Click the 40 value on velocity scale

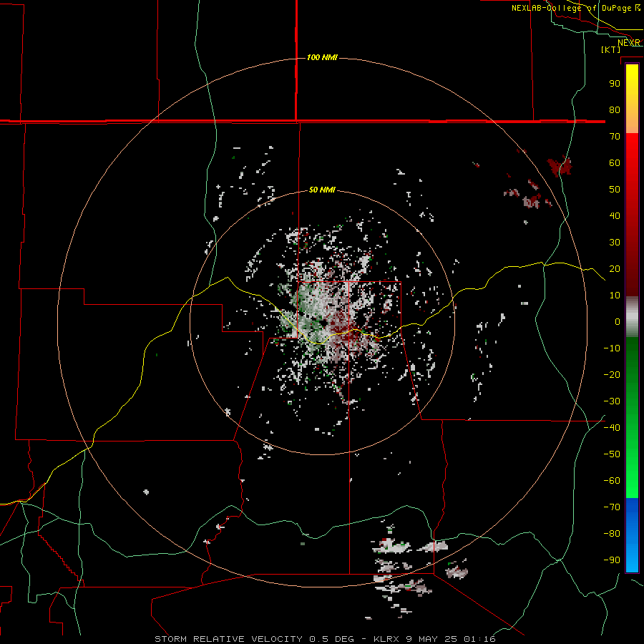(x=615, y=215)
